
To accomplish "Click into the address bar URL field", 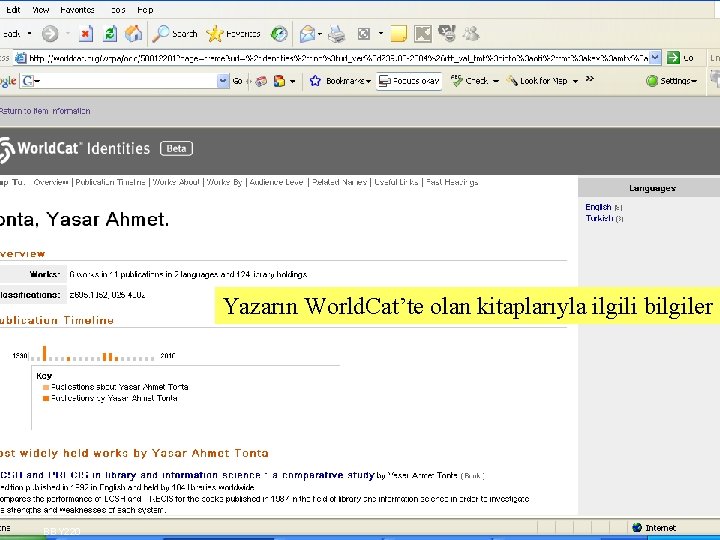I will [338, 58].
